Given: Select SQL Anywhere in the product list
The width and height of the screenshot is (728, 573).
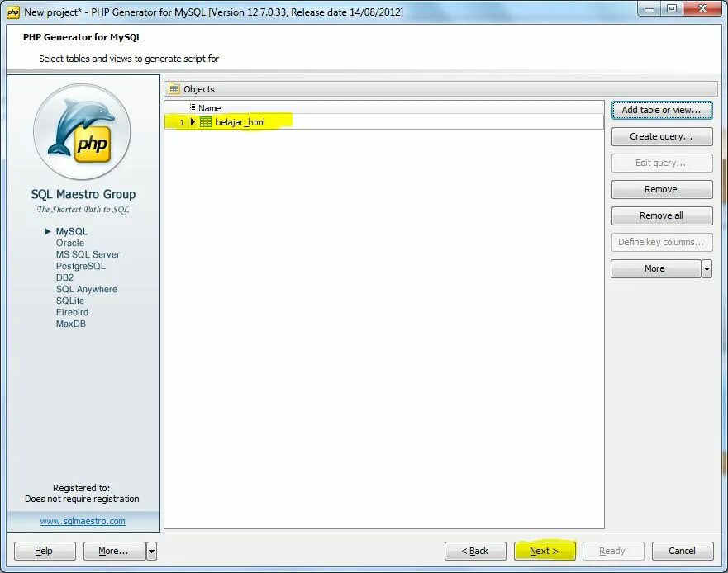Looking at the screenshot, I should point(87,290).
